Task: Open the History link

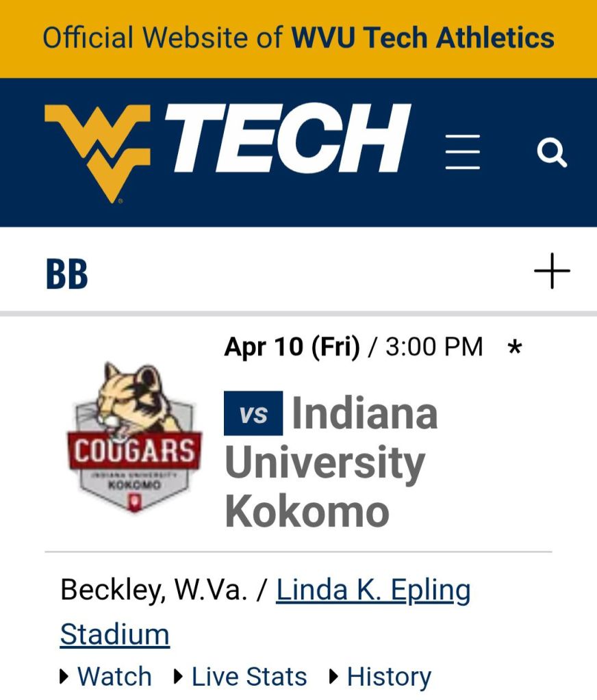Action: pyautogui.click(x=389, y=677)
